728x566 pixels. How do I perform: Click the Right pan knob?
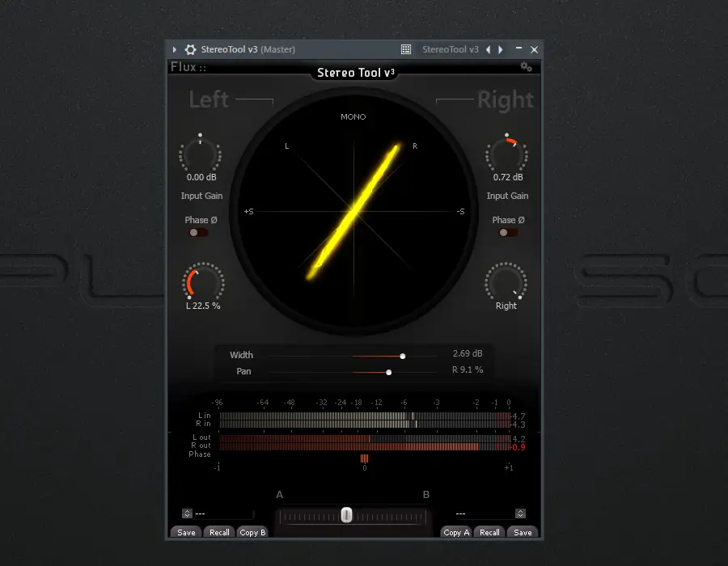coord(506,281)
